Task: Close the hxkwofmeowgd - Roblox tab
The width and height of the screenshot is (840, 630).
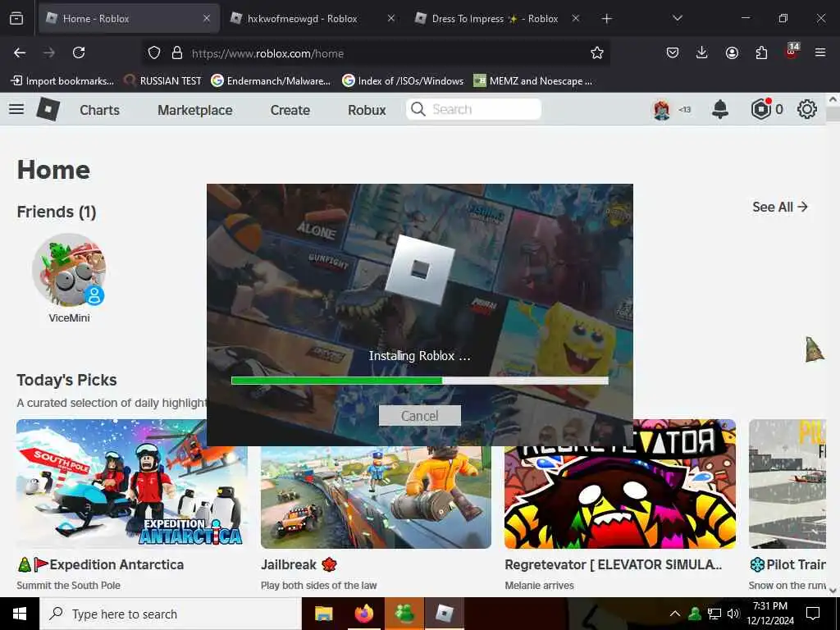Action: pos(391,19)
